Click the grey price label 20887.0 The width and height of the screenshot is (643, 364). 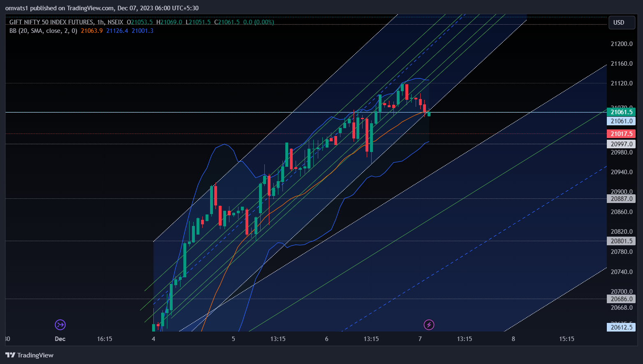(621, 199)
